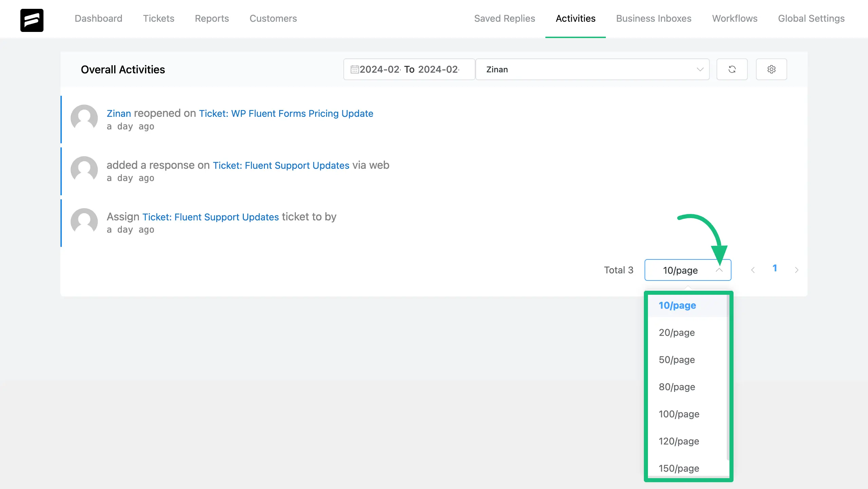Go to next page arrow
This screenshot has width=868, height=489.
(797, 270)
